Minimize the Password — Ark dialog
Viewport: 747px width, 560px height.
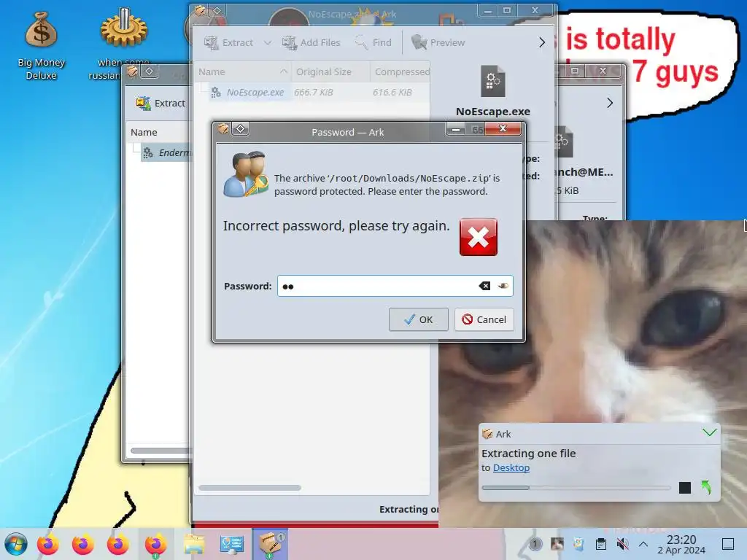pyautogui.click(x=456, y=129)
